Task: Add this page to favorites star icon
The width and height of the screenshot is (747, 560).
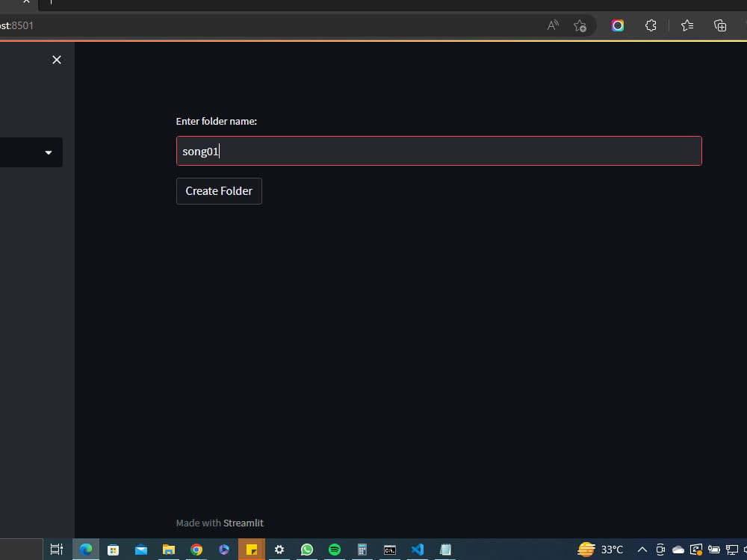Action: coord(580,25)
